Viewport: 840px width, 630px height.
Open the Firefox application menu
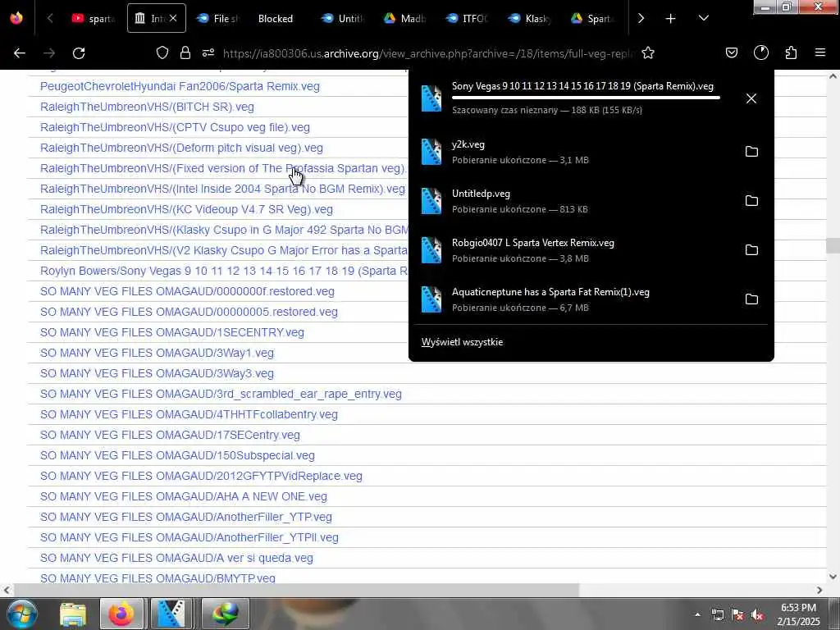click(820, 52)
